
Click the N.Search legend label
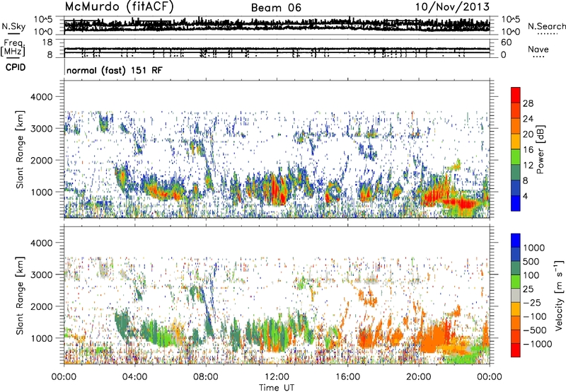coord(546,26)
